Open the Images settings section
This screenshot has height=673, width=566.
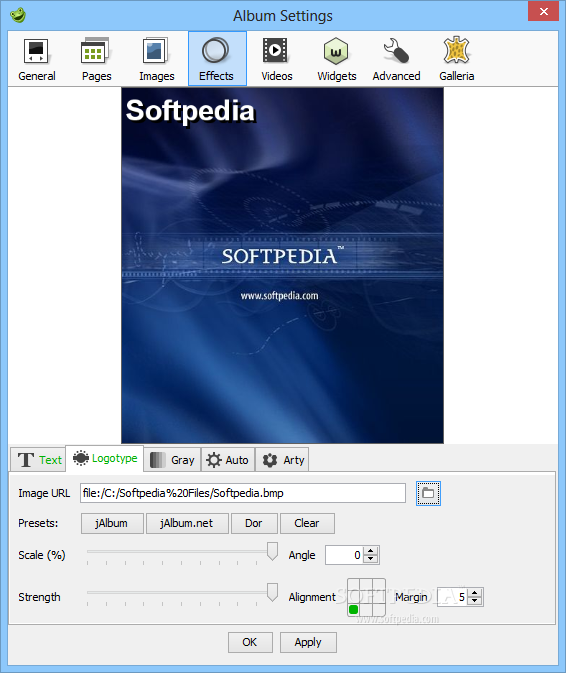click(157, 59)
